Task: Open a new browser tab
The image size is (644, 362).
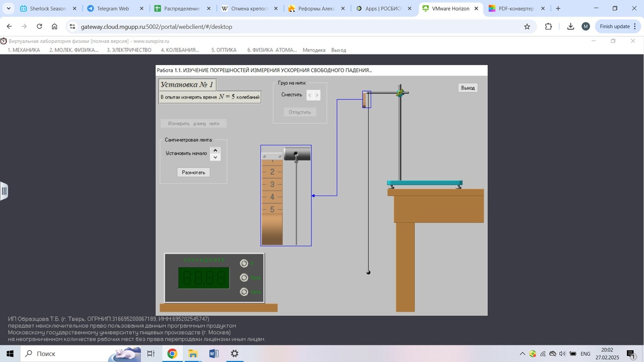Action: [558, 9]
